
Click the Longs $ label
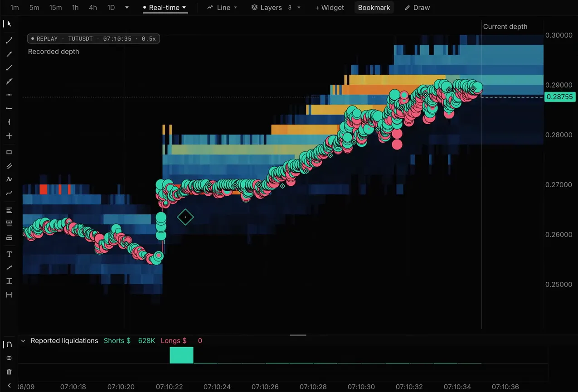click(174, 341)
